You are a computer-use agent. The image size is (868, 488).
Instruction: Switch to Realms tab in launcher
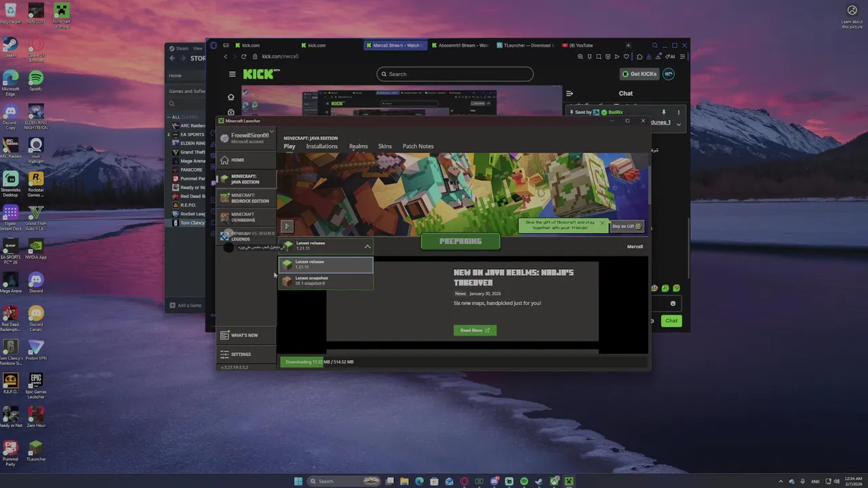[358, 146]
